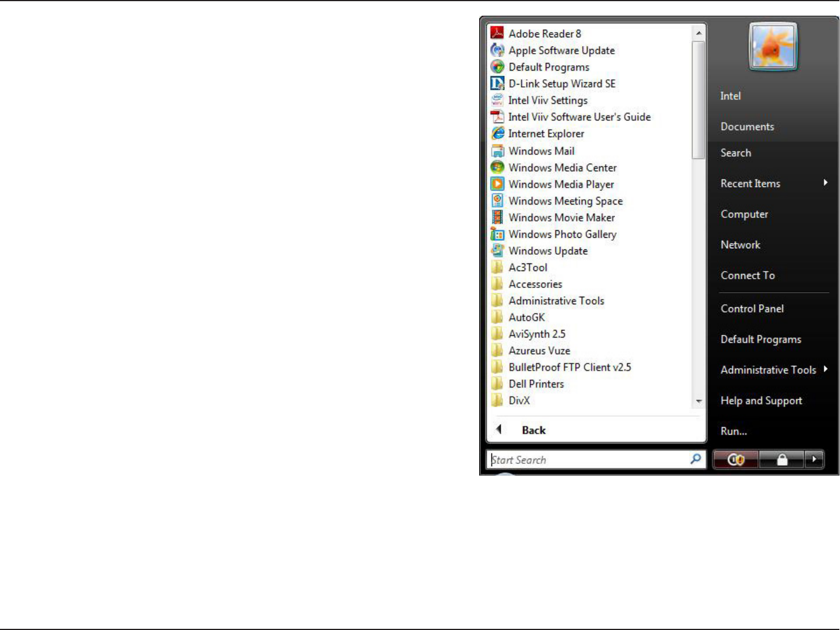The width and height of the screenshot is (840, 630).
Task: Click the Azureus Vuze folder icon
Action: (497, 350)
